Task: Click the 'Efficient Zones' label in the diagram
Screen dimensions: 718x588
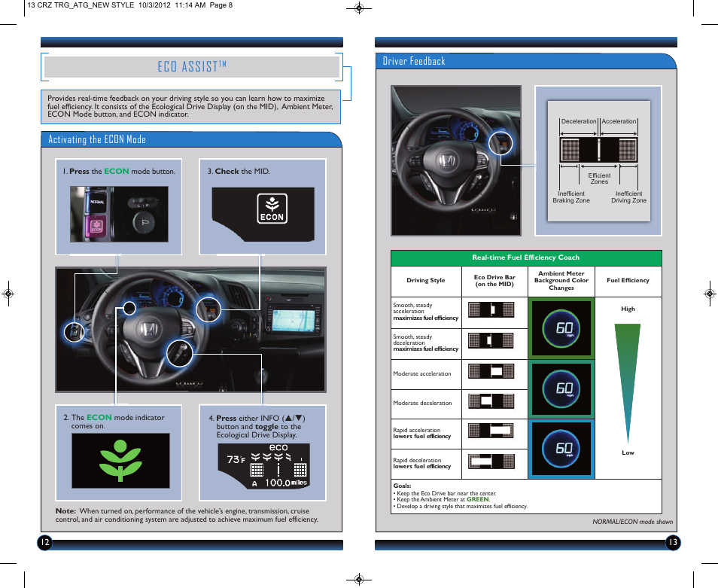Action: coord(599,178)
